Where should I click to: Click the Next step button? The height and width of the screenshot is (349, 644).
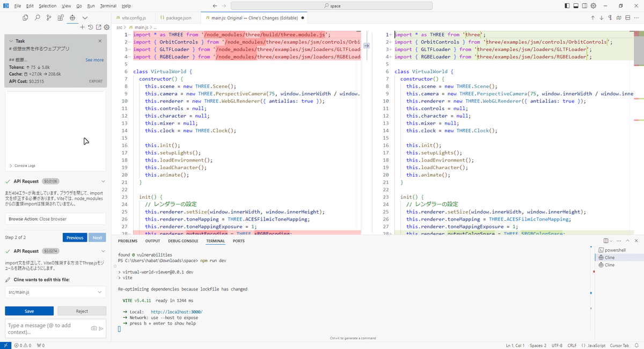click(97, 237)
